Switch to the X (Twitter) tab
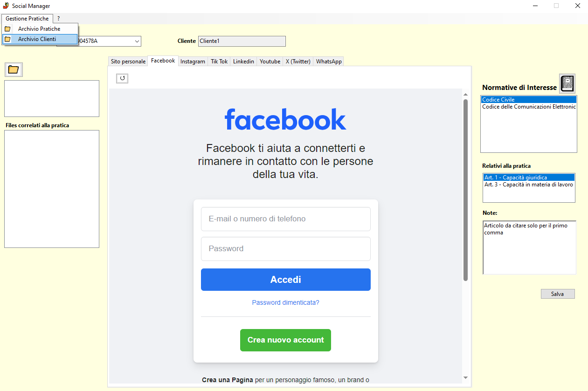Image resolution: width=588 pixels, height=391 pixels. (298, 62)
